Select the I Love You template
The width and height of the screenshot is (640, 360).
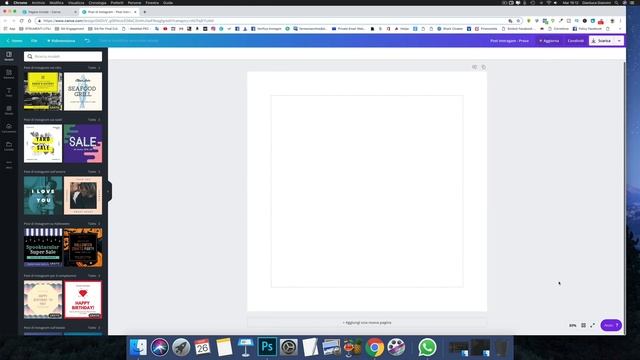43,196
